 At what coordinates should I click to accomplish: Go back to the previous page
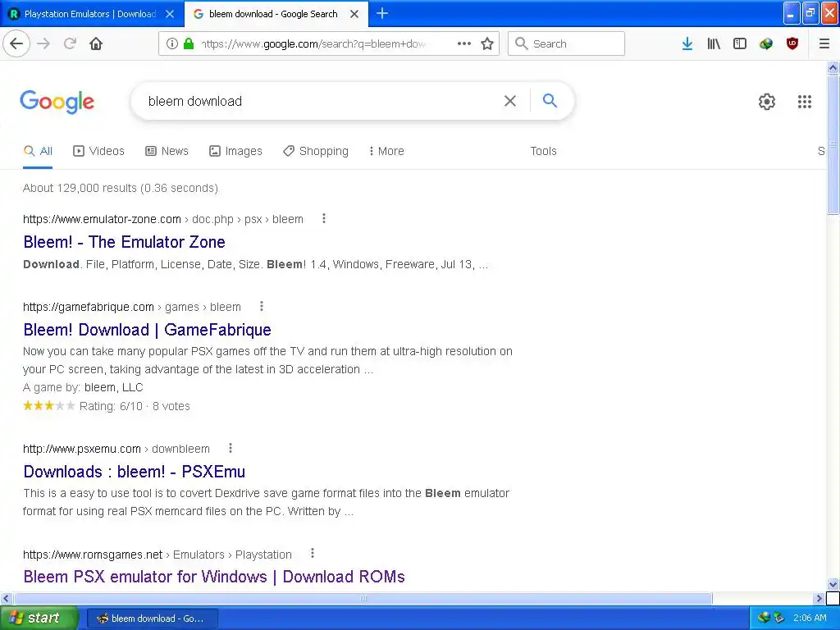(16, 43)
